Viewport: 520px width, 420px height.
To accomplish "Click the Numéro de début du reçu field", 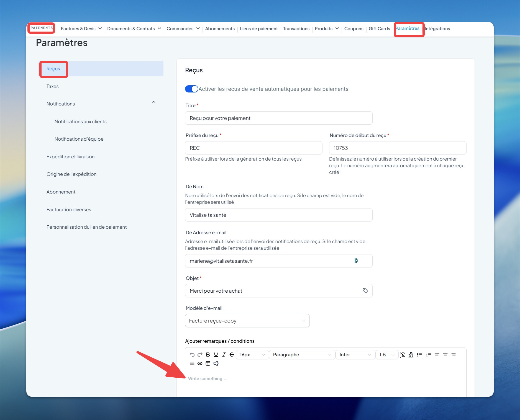I will [398, 148].
